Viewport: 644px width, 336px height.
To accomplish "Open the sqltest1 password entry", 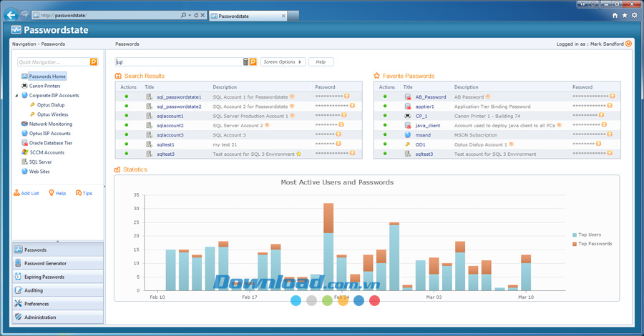I will tap(165, 144).
